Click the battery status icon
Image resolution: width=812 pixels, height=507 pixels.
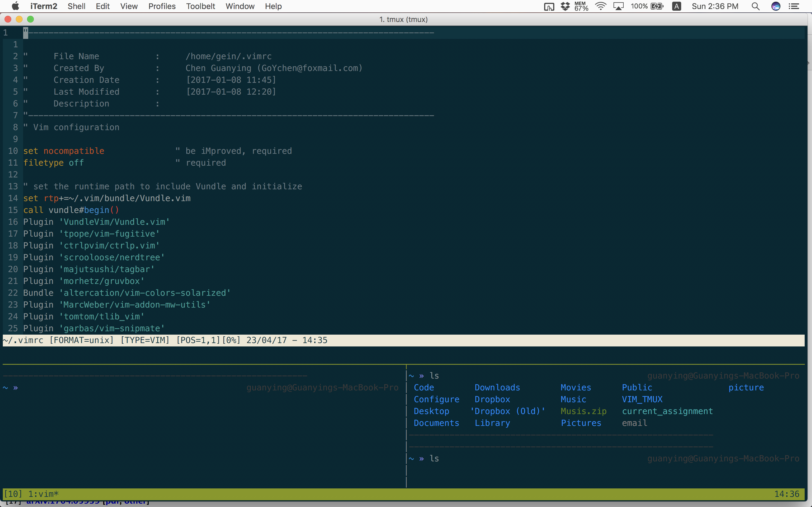[x=657, y=6]
